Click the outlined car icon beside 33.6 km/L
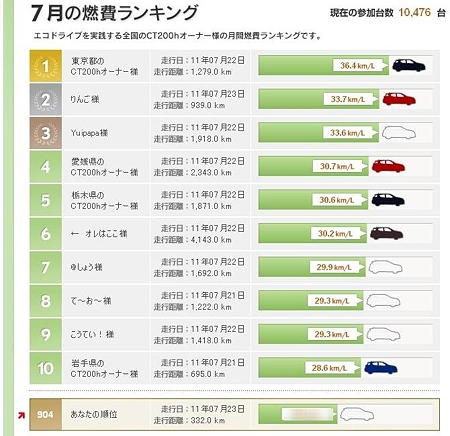Viewport: 450px width, 436px height. coord(399,133)
